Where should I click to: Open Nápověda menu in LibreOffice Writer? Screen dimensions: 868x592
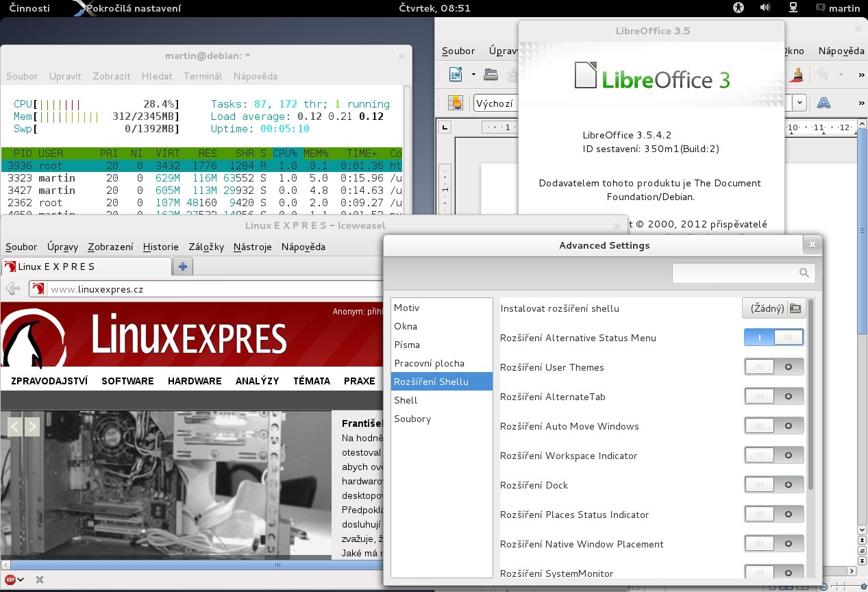click(x=841, y=51)
